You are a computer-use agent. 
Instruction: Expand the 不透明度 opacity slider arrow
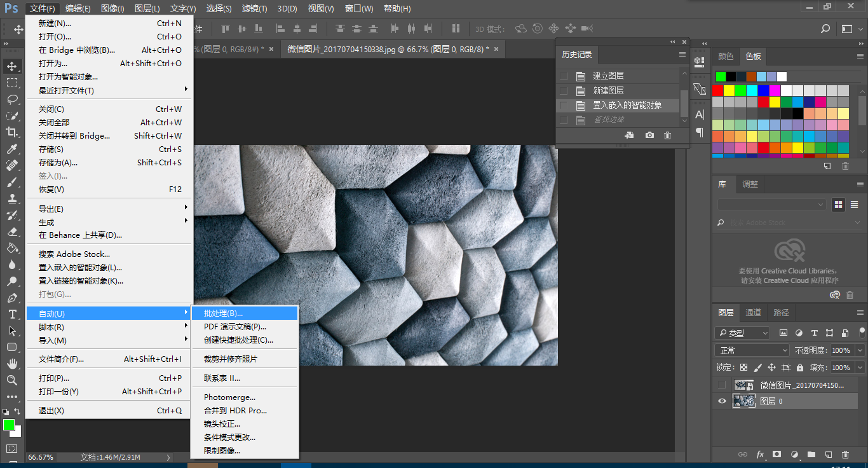(x=860, y=350)
